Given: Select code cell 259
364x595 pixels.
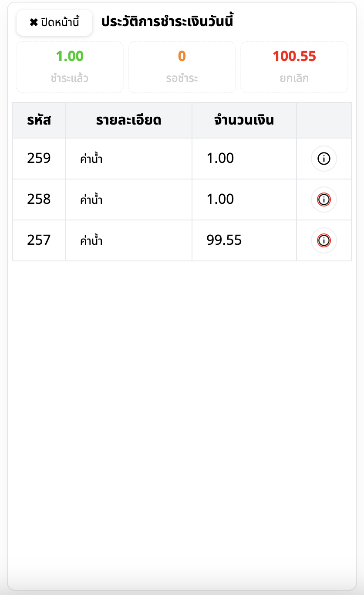Looking at the screenshot, I should point(39,159).
